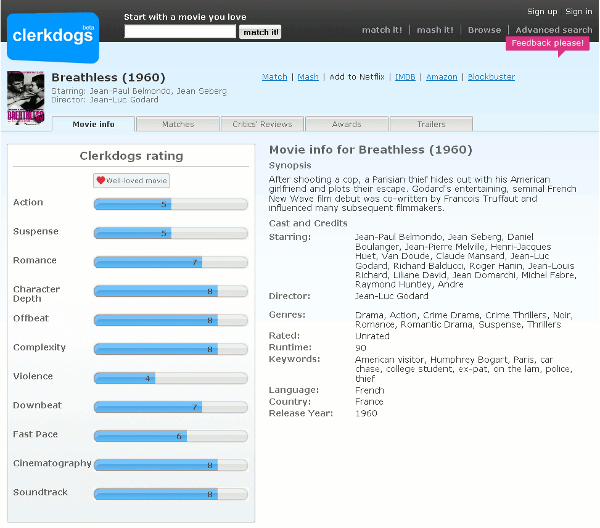Click the Movie info for Breathless heading
Screen dimensions: 600x528
tap(370, 150)
